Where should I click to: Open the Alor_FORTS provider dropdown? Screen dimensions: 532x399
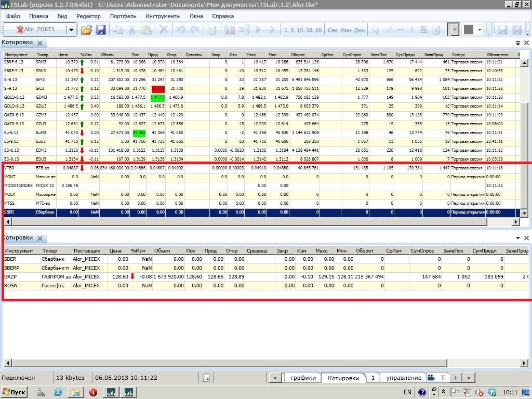click(x=71, y=30)
